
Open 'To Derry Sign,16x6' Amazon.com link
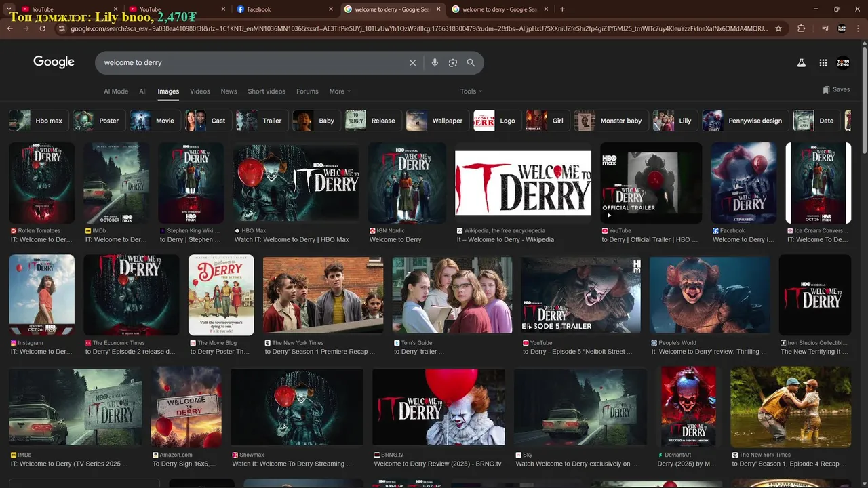(184, 464)
